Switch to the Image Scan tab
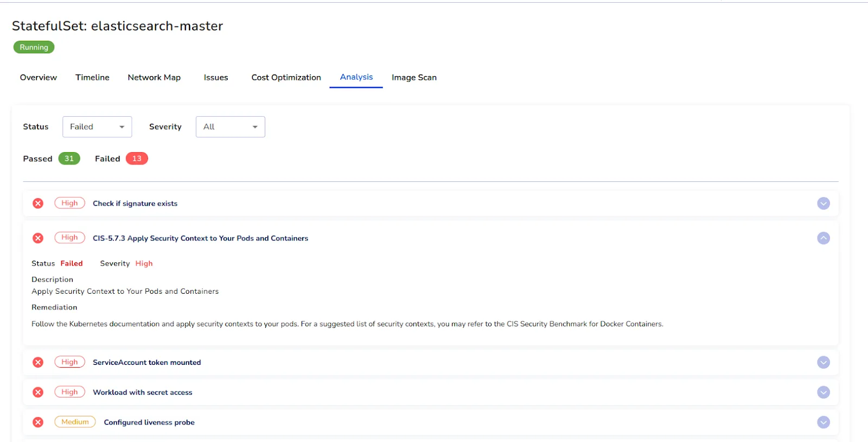This screenshot has width=868, height=442. click(x=414, y=78)
